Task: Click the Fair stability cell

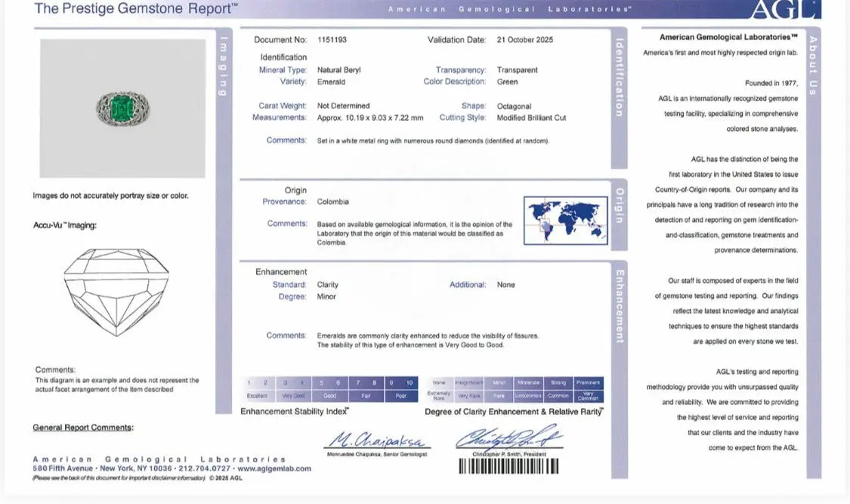Action: coord(366,396)
